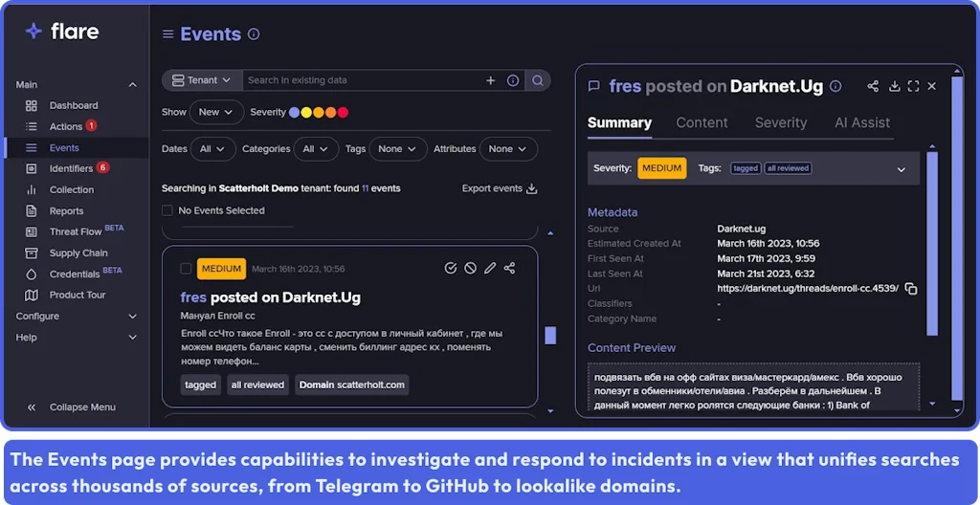Image resolution: width=980 pixels, height=505 pixels.
Task: Click the all reviewed chip on event card
Action: click(258, 385)
